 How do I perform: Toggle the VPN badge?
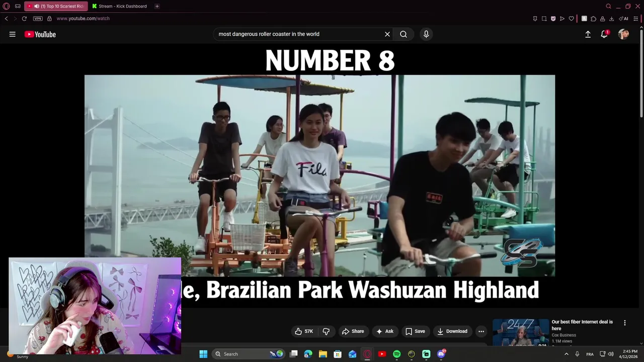click(38, 19)
